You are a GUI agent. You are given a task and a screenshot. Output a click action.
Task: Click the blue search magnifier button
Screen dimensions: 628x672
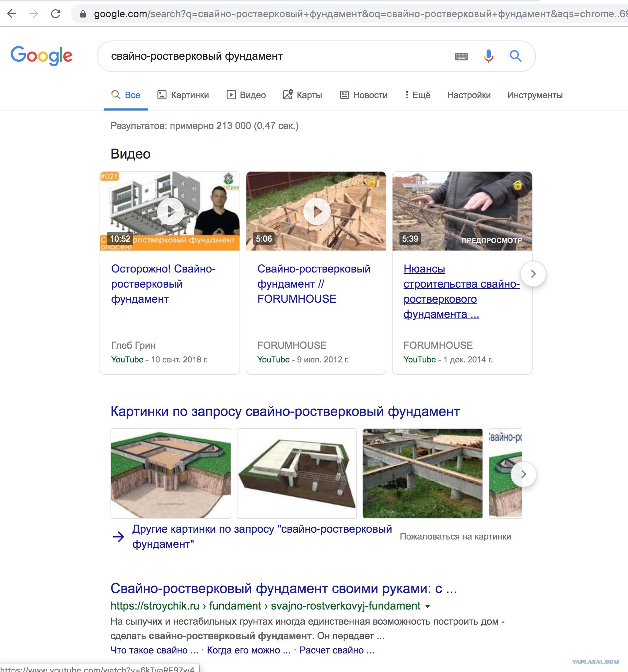(515, 56)
